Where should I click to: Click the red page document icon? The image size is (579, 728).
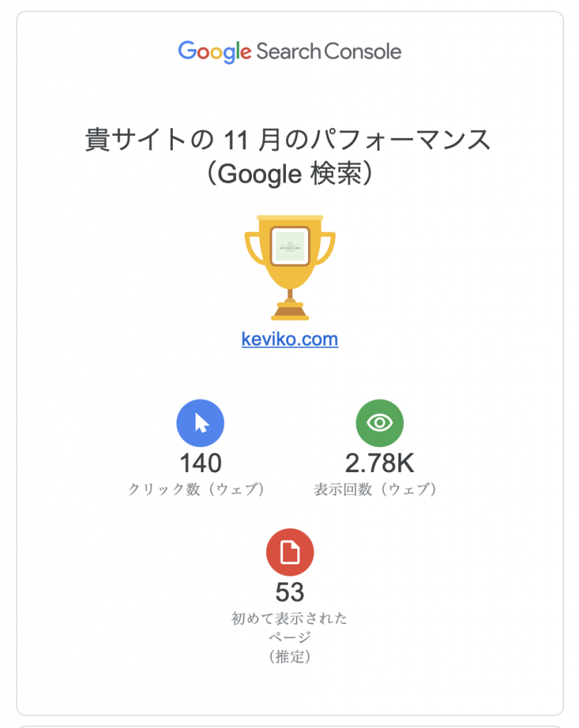coord(290,552)
